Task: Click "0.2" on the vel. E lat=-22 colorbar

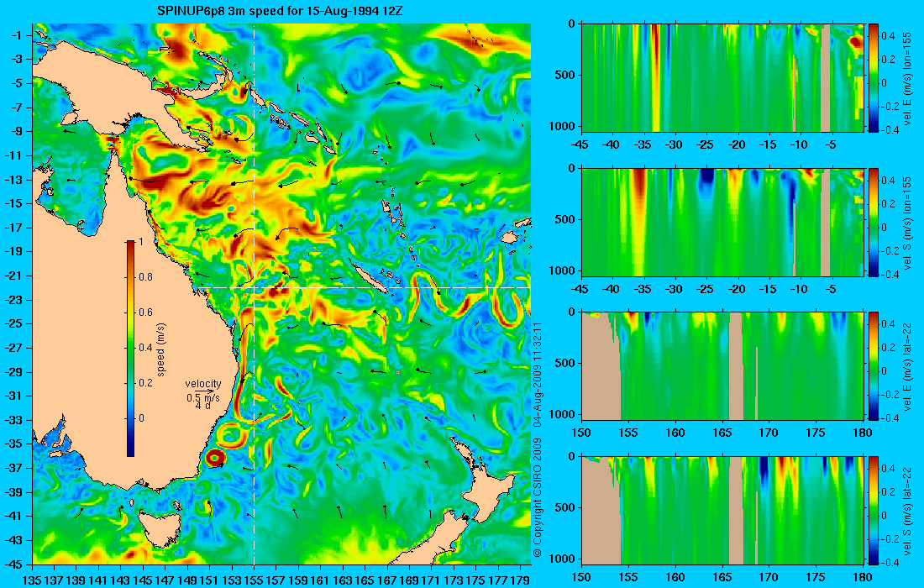Action: (888, 348)
